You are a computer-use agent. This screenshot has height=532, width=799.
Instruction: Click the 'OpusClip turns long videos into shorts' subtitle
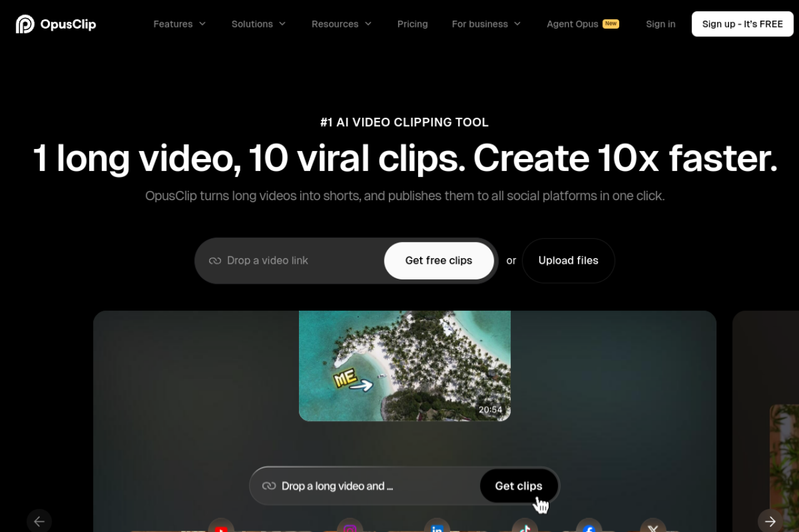(404, 196)
